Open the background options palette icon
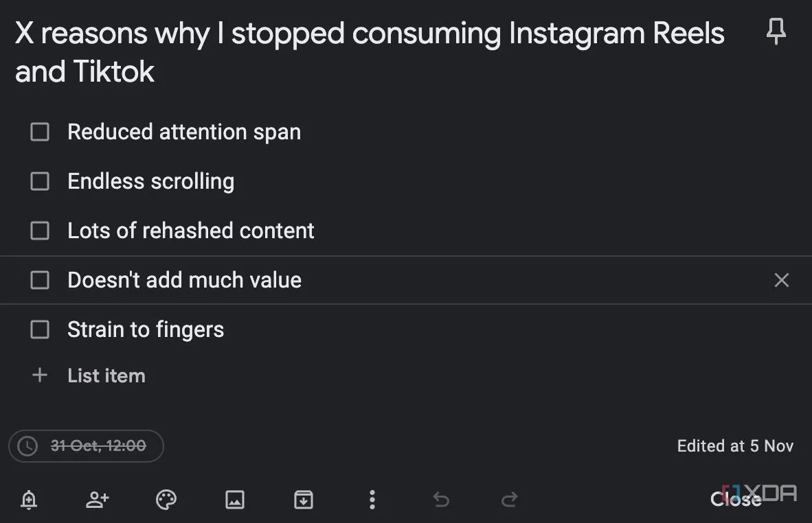 click(x=166, y=500)
